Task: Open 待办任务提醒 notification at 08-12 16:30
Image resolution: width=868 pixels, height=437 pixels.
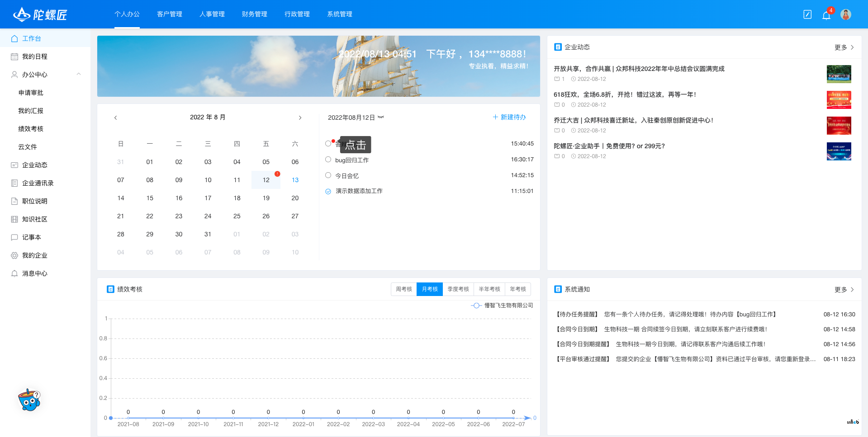Action: 705,314
